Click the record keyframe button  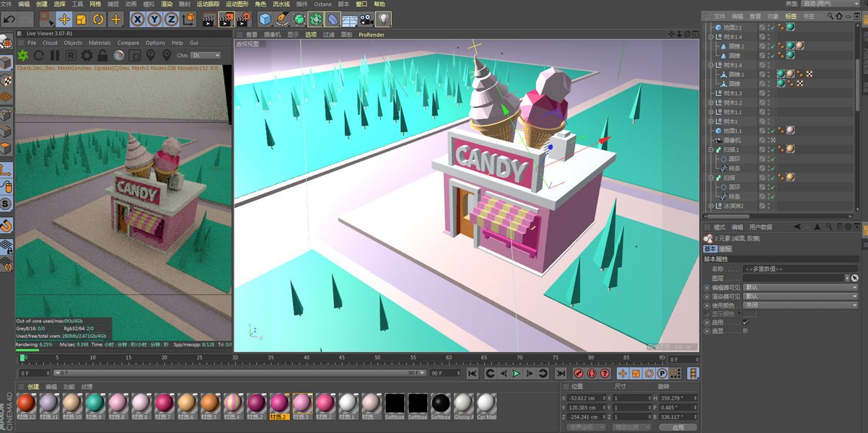[x=579, y=373]
